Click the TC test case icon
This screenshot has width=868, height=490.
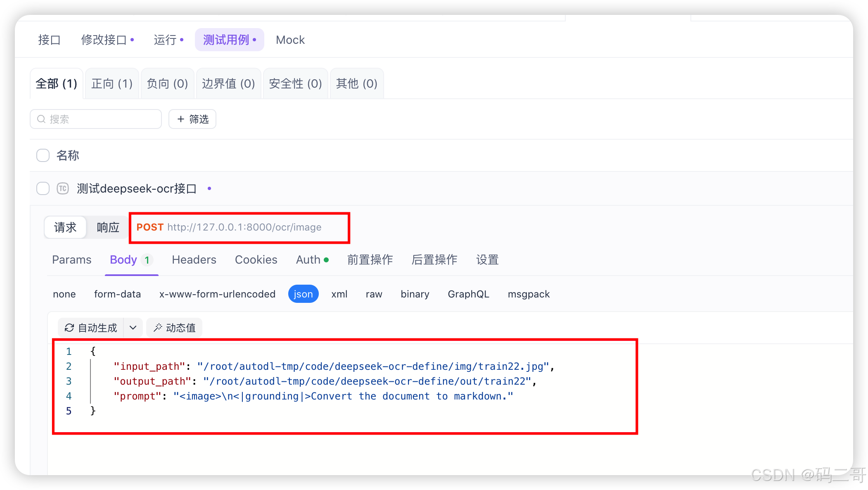(63, 189)
